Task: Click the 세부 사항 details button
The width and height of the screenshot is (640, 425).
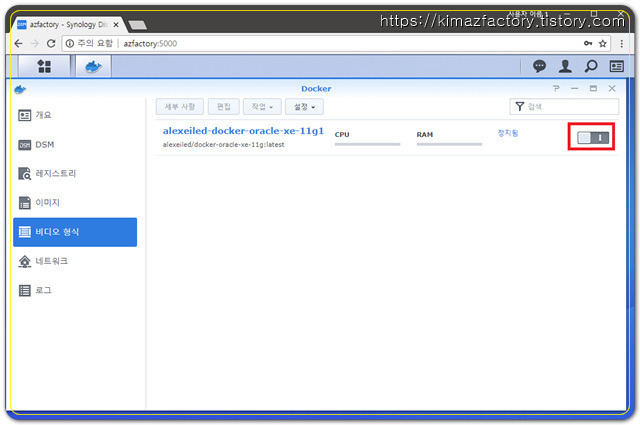Action: click(180, 107)
